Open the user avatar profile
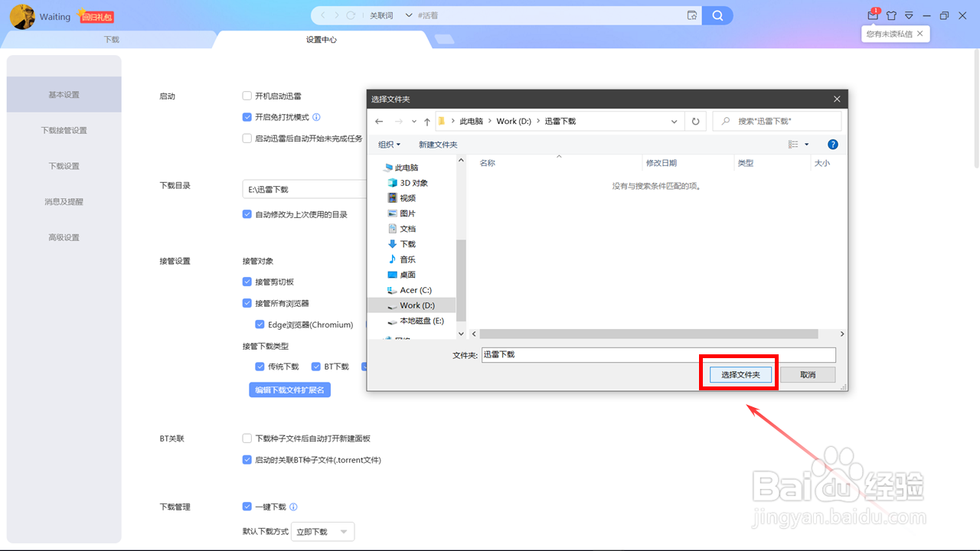This screenshot has width=980, height=551. [22, 16]
